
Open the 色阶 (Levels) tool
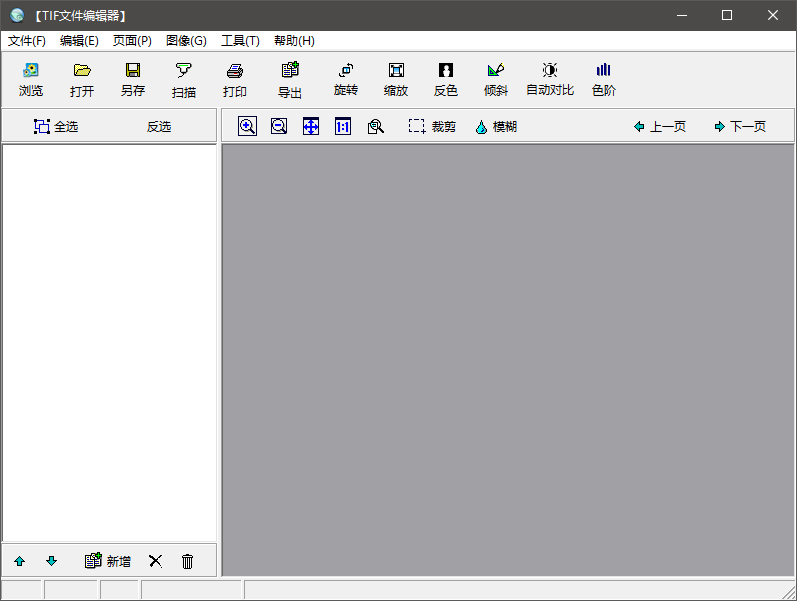click(604, 79)
